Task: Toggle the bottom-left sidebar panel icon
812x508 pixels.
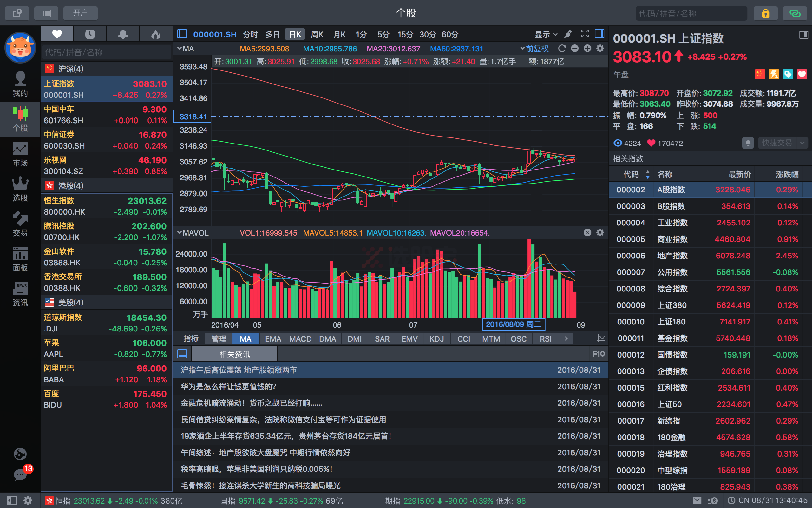Action: [12, 501]
